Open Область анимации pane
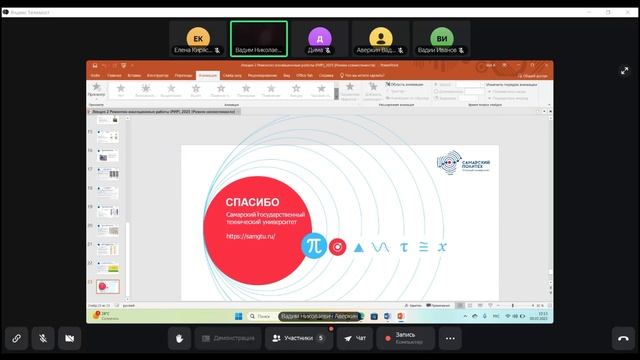 404,84
